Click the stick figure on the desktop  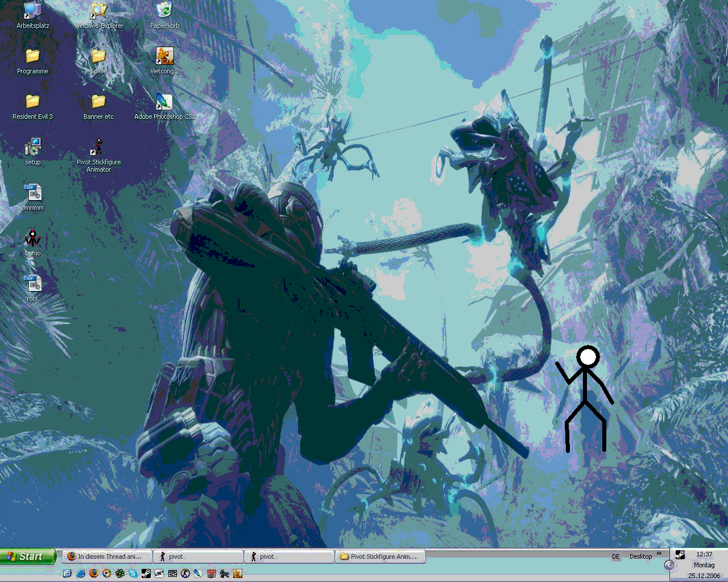(x=586, y=398)
